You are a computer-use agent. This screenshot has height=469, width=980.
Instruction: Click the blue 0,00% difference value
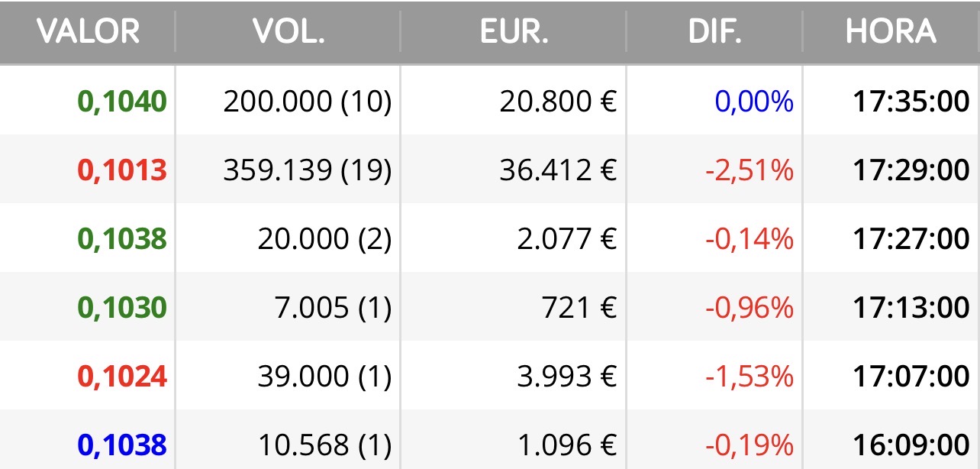click(754, 102)
